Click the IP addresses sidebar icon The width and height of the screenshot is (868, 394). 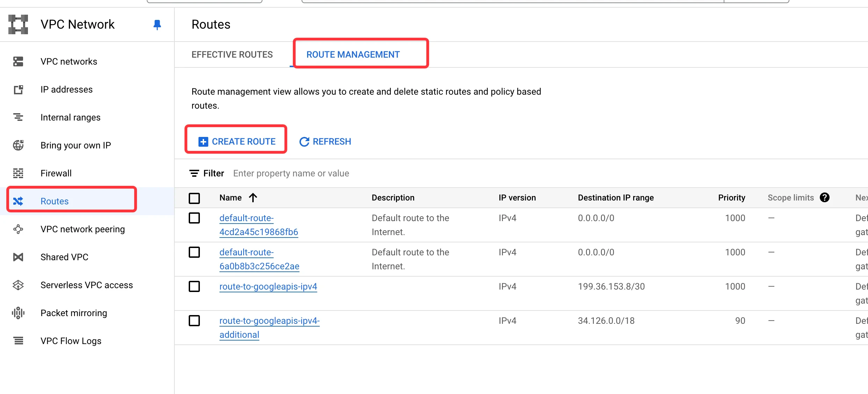18,90
